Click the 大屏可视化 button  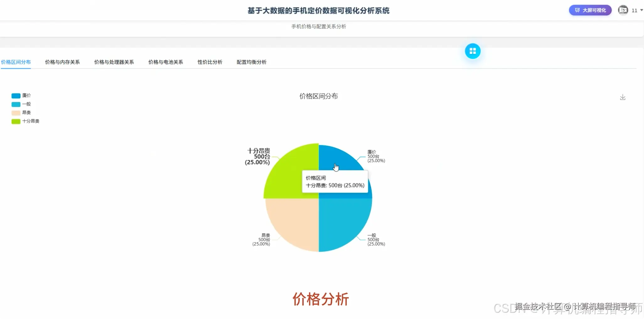pos(590,10)
